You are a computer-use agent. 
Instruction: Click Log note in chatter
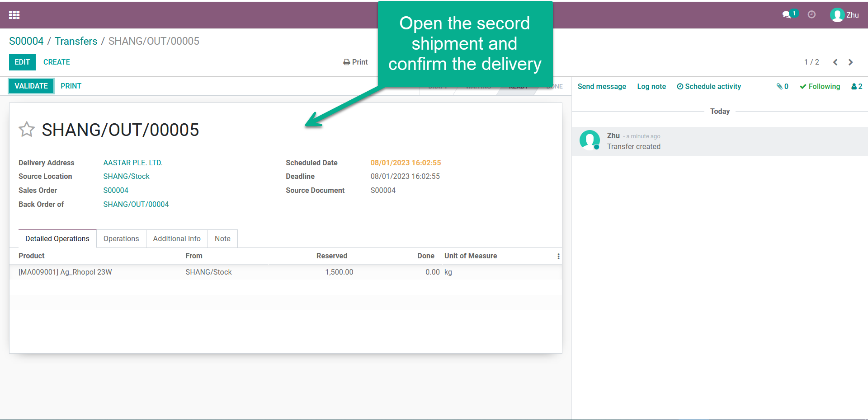click(651, 86)
